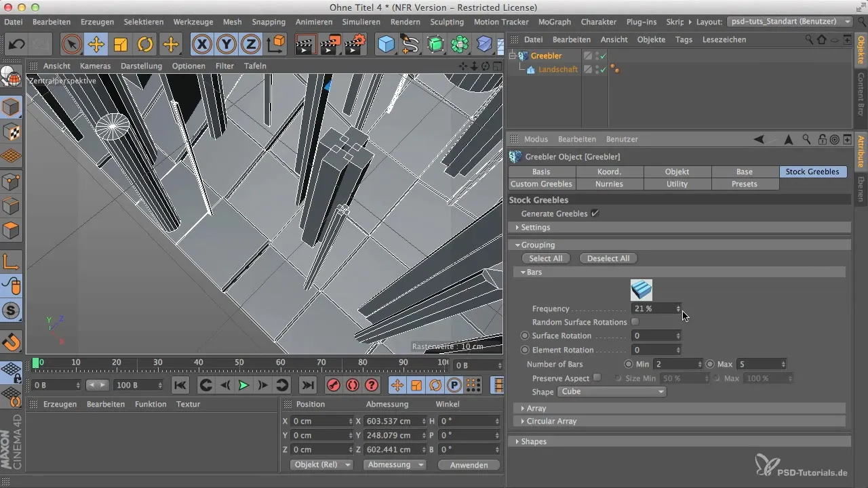Click the Position X 0 cm field
The width and height of the screenshot is (868, 488).
(322, 421)
